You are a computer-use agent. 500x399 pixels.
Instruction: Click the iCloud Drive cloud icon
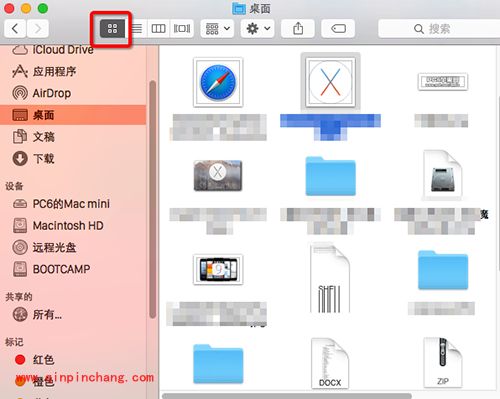tap(20, 50)
